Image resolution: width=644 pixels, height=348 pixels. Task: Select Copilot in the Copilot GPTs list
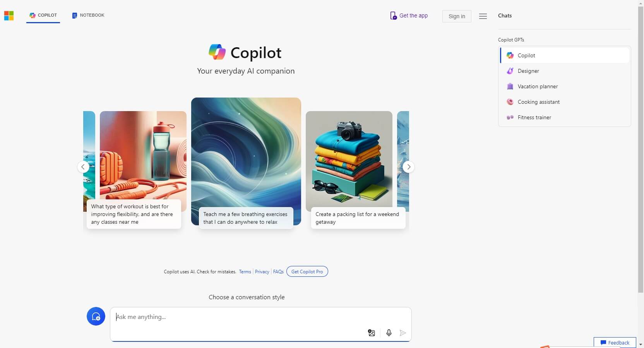click(x=564, y=55)
